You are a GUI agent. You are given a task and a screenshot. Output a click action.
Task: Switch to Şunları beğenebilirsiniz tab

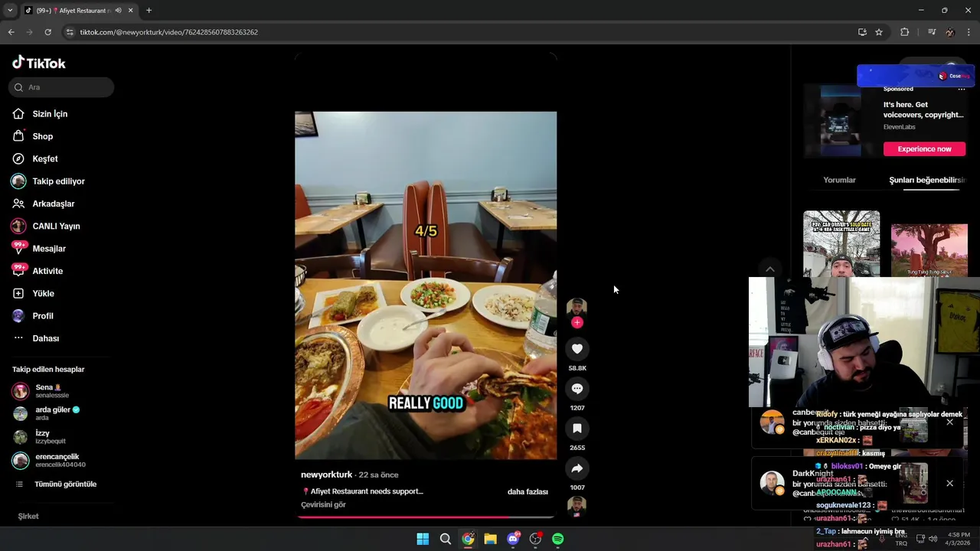(x=927, y=180)
